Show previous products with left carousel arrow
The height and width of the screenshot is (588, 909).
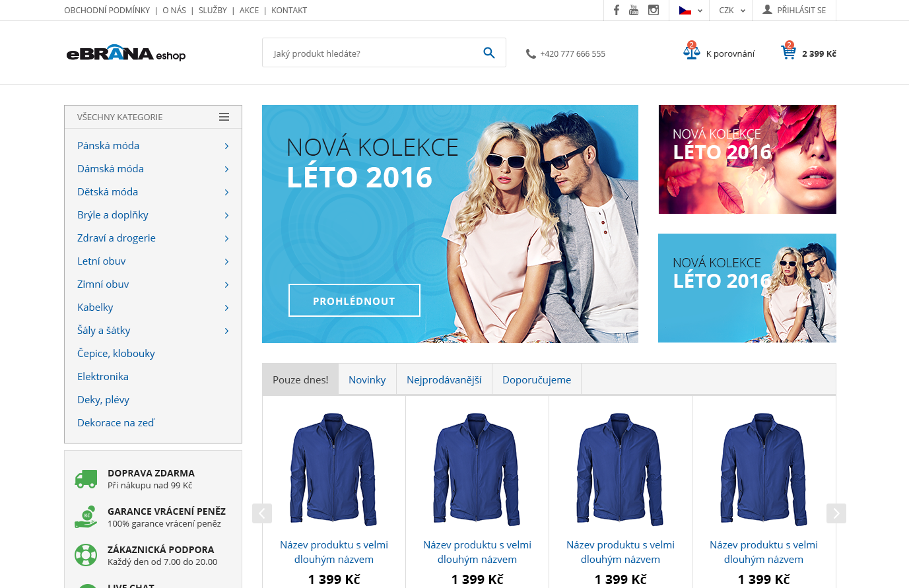point(262,513)
